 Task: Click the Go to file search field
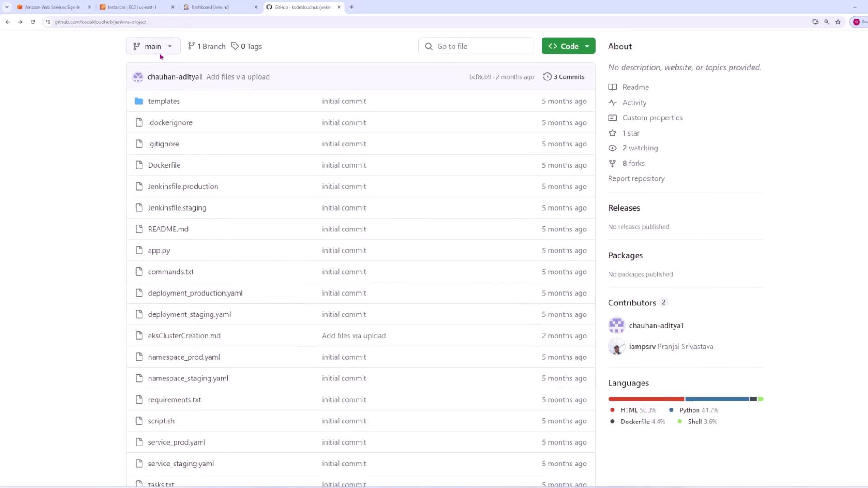point(476,46)
